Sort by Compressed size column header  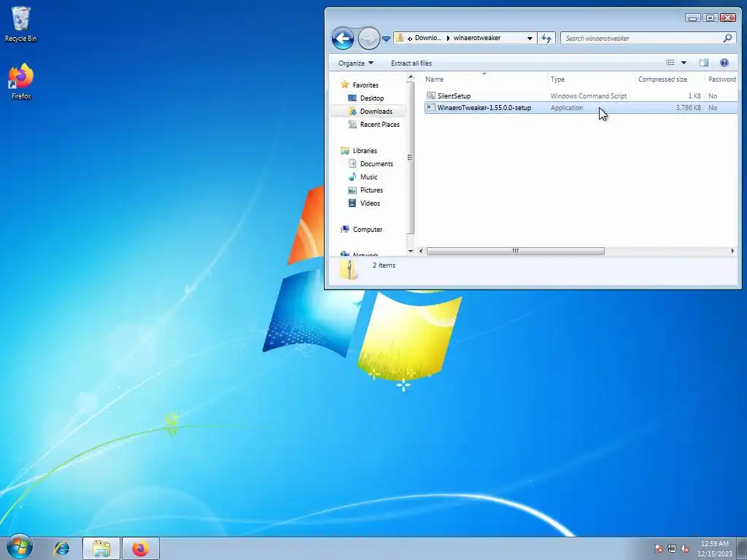[x=670, y=79]
